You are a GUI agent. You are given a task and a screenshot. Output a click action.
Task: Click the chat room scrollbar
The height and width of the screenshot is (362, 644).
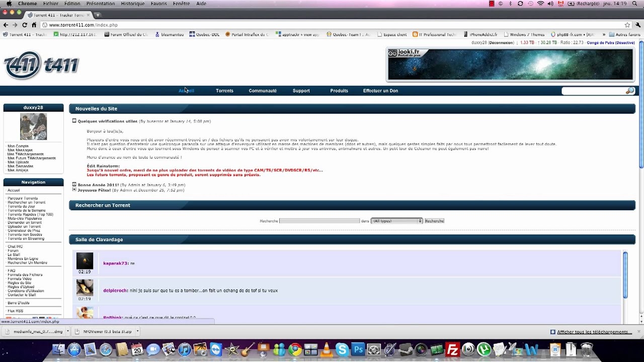pyautogui.click(x=625, y=275)
